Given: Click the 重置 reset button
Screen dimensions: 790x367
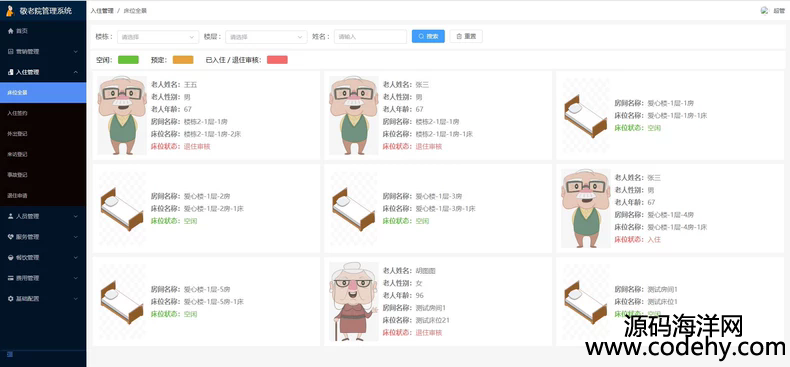Looking at the screenshot, I should click(466, 36).
